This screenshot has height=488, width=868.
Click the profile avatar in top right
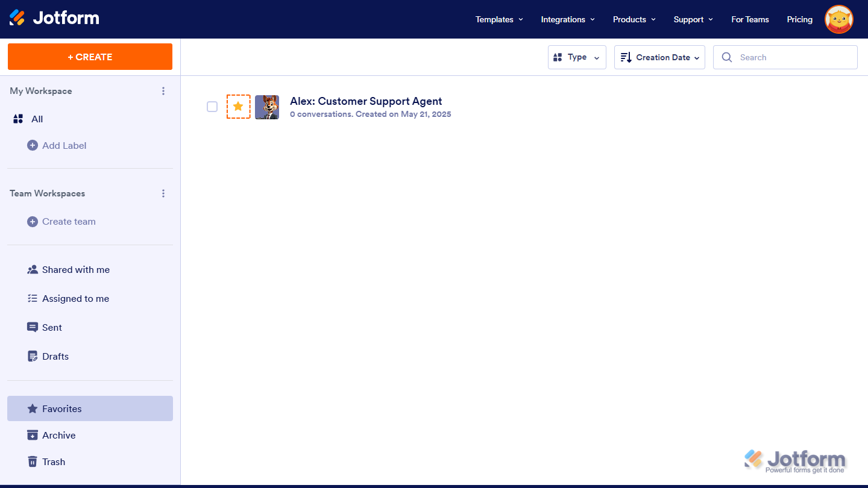tap(838, 19)
